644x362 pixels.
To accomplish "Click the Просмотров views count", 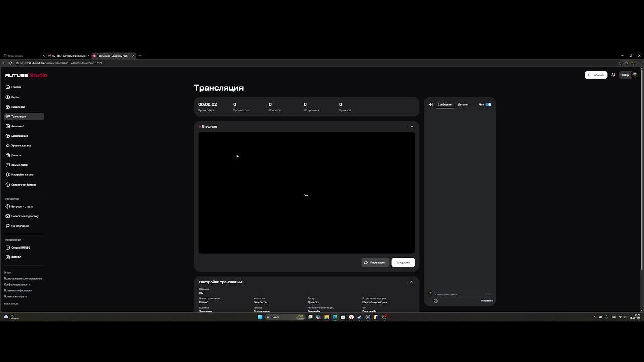I will point(241,107).
